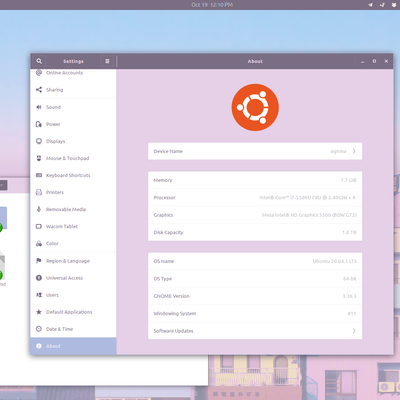Click the Mouse & Touchpad icon
Viewport: 400px width, 400px height.
coord(39,158)
